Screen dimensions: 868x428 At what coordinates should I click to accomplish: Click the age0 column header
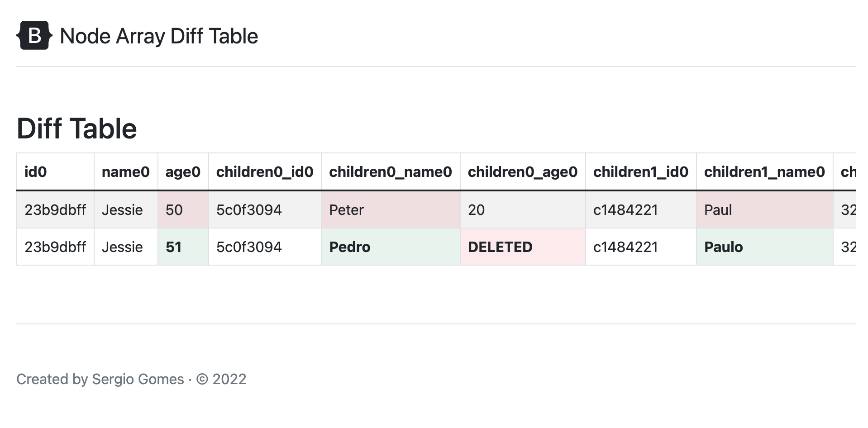[183, 172]
